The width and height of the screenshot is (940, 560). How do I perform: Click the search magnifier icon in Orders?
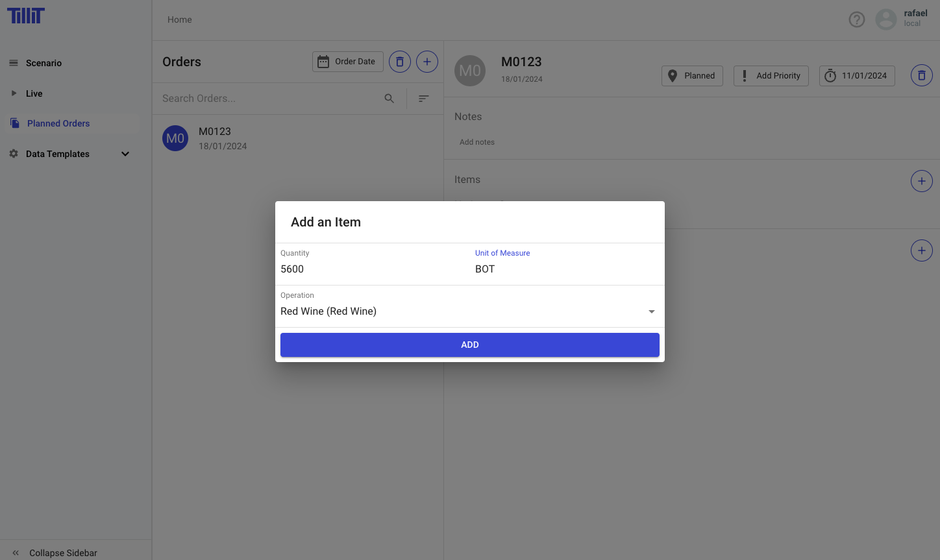tap(390, 99)
